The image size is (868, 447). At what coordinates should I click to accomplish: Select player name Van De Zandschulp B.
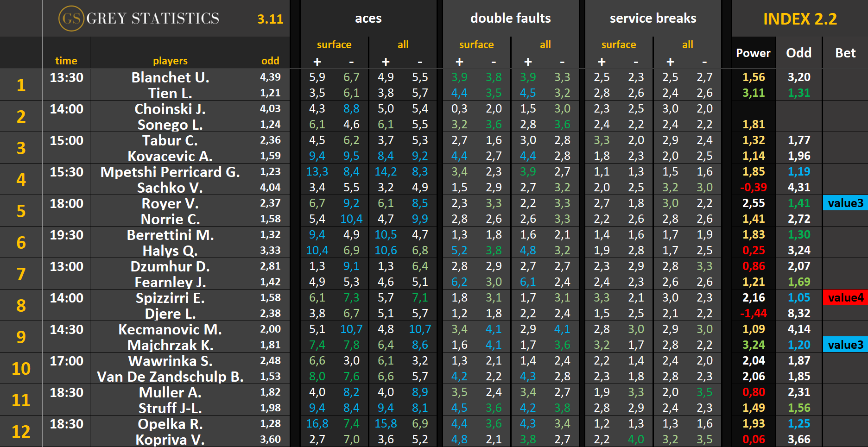170,377
